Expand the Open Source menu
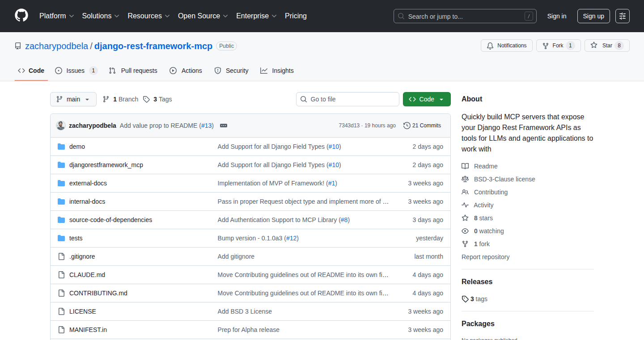Viewport: 644px width, 340px height. tap(203, 16)
